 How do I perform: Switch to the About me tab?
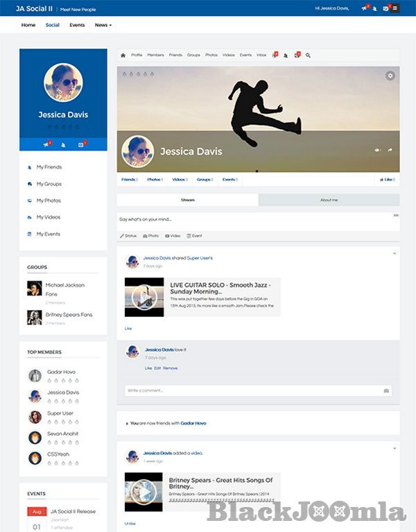329,200
